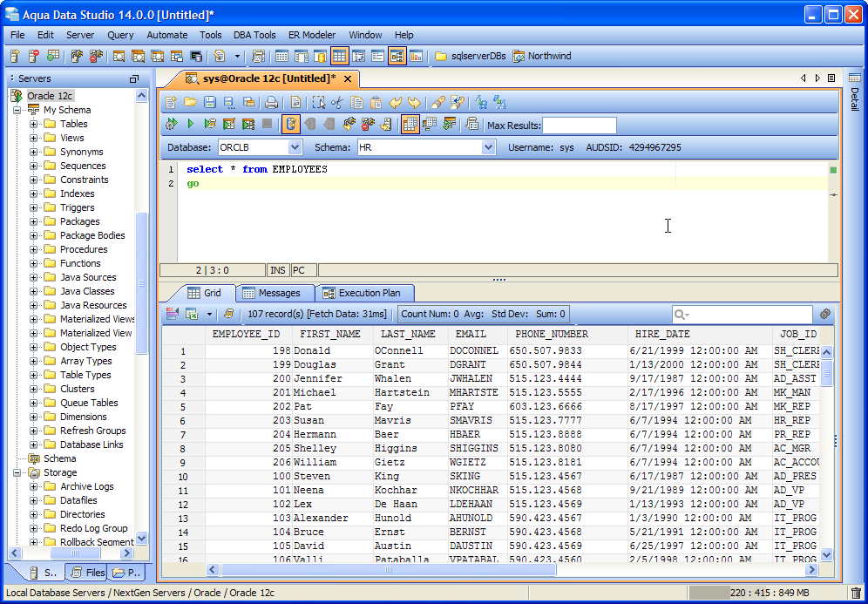Viewport: 868px width, 604px height.
Task: Open the Northwind shortcut
Action: (542, 56)
